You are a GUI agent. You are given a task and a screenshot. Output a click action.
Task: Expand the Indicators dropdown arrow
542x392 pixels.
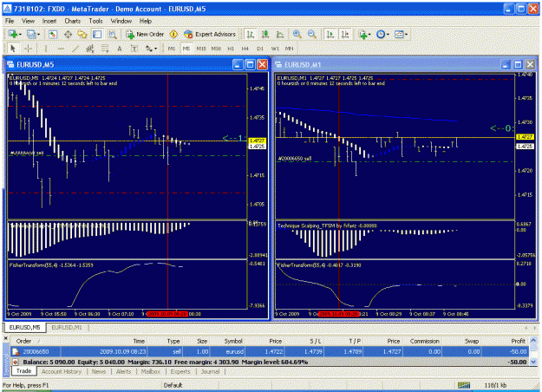[369, 34]
